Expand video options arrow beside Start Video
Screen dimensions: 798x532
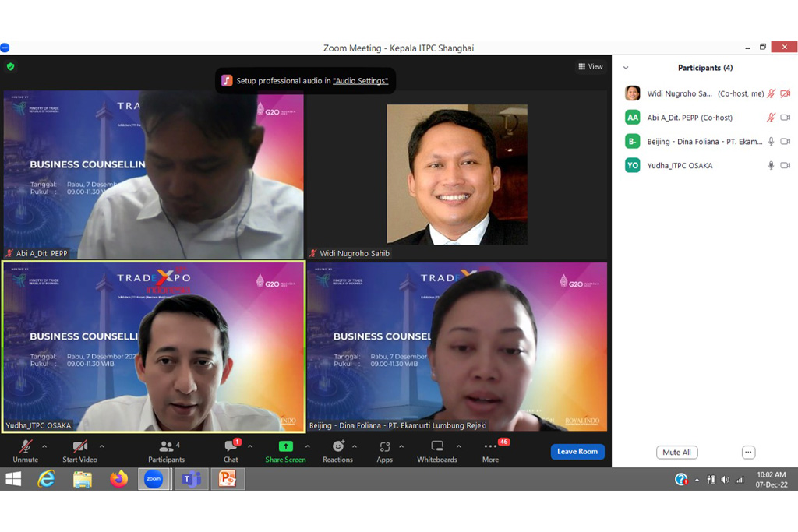[x=102, y=446]
